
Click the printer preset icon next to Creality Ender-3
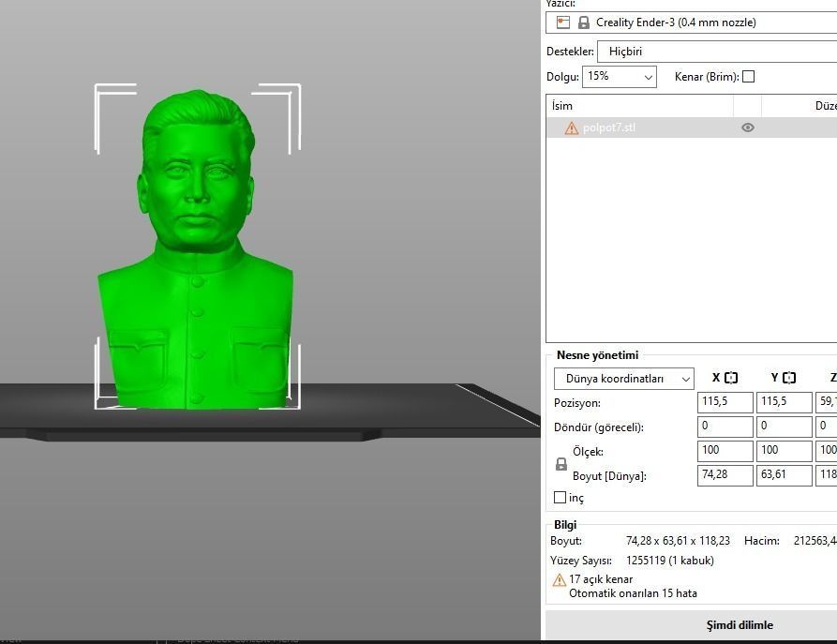pos(562,22)
